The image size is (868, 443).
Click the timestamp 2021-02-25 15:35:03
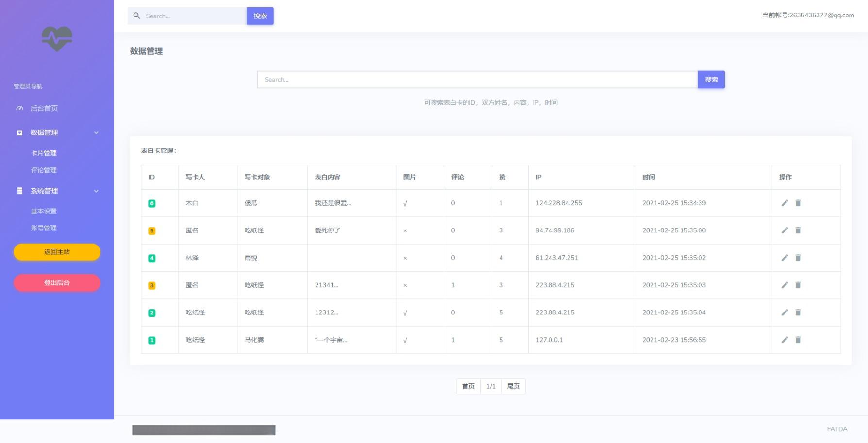click(x=674, y=285)
